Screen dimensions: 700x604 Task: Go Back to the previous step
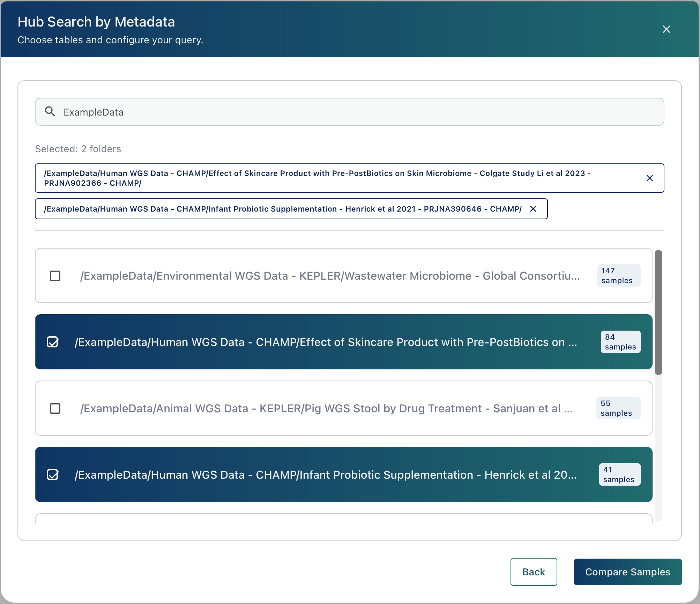coord(534,572)
